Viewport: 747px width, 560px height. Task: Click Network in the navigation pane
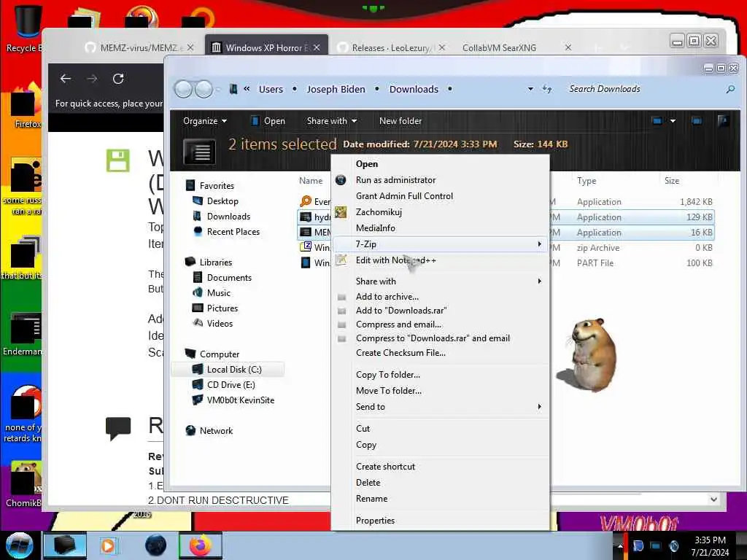point(216,430)
